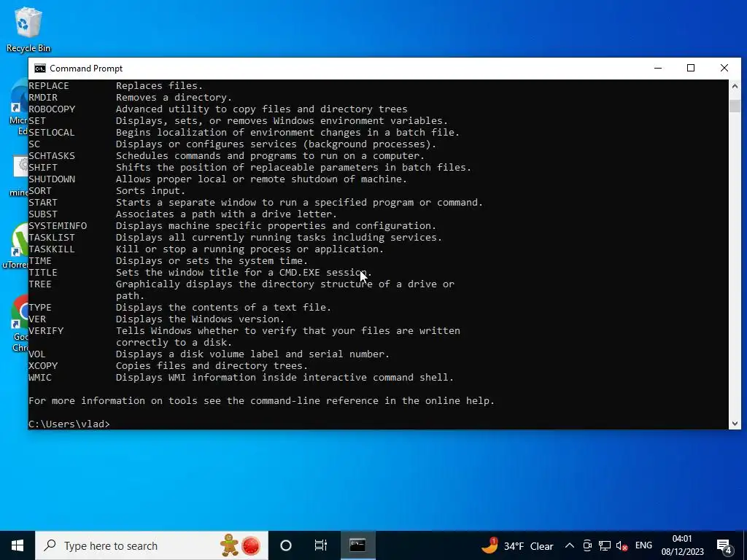Open the clock showing 04:01
This screenshot has height=560, width=747.
[682, 545]
